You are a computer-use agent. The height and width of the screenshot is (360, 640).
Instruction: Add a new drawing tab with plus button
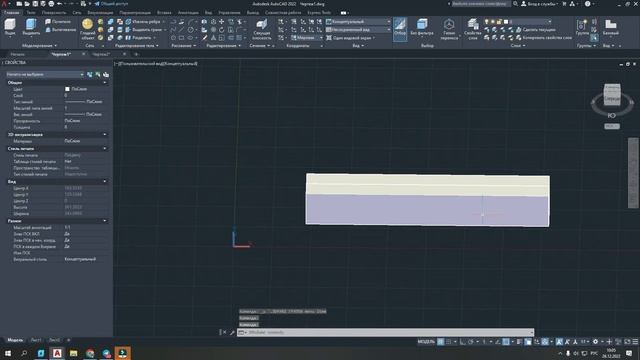click(x=136, y=54)
